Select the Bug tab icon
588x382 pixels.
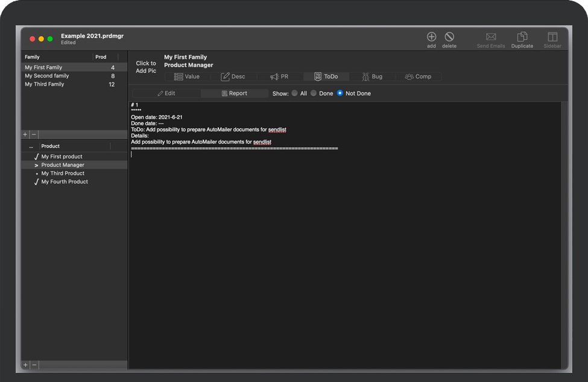pos(367,77)
